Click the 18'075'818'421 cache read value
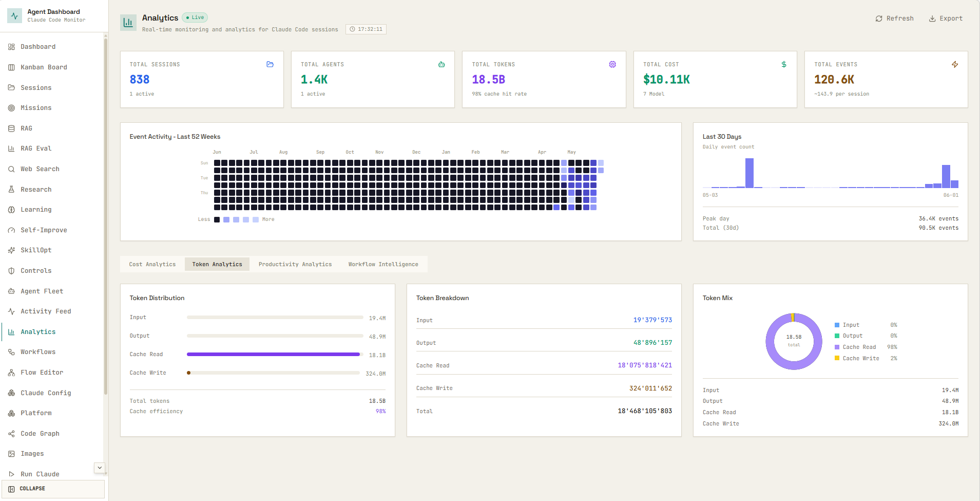 tap(645, 365)
